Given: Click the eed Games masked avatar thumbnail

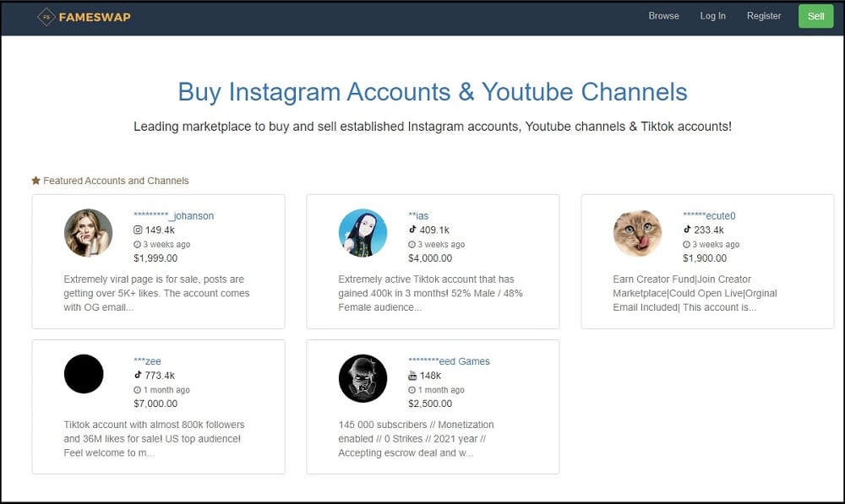Looking at the screenshot, I should [x=363, y=378].
